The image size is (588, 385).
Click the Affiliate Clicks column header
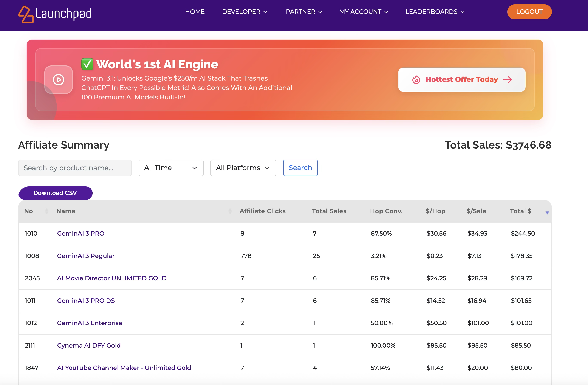(x=262, y=211)
